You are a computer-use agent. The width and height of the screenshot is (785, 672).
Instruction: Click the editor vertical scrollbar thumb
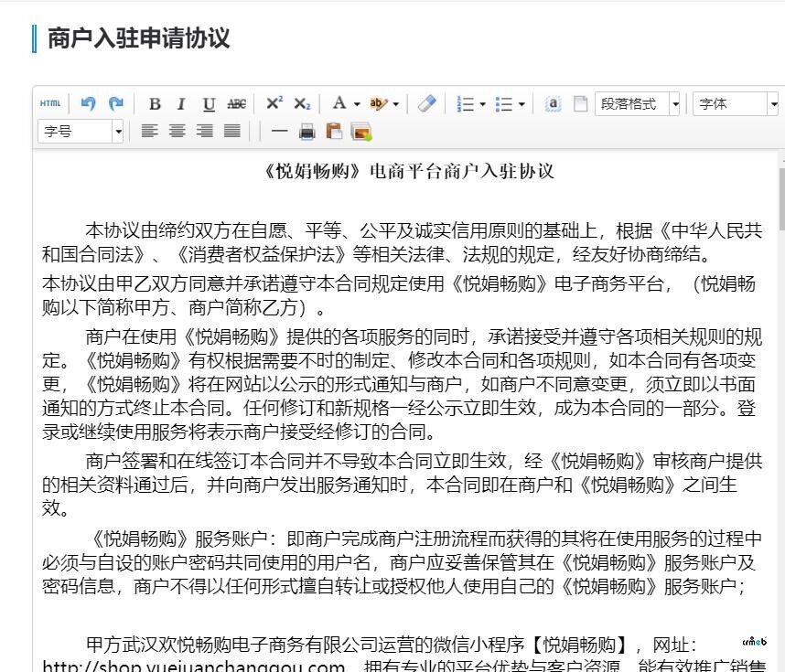pos(782,198)
